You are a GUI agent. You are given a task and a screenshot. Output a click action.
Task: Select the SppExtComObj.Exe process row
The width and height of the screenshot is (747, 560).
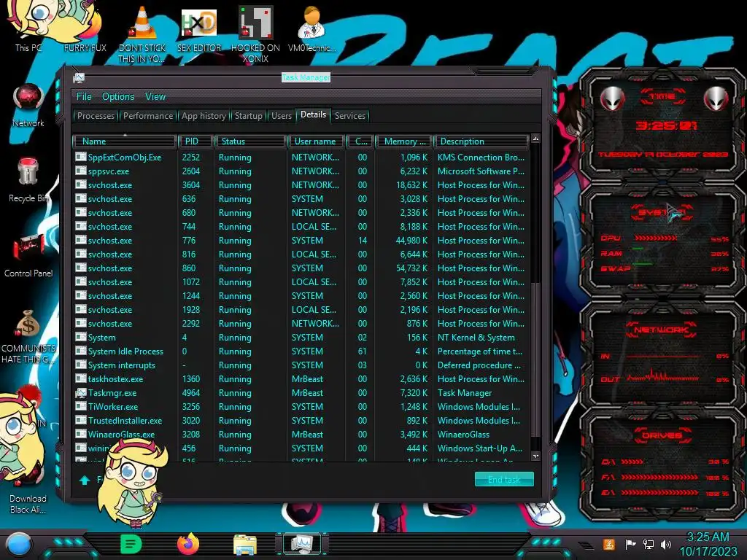click(301, 157)
